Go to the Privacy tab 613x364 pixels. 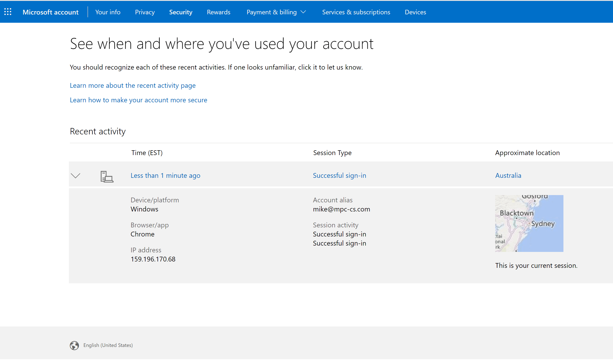click(x=145, y=12)
